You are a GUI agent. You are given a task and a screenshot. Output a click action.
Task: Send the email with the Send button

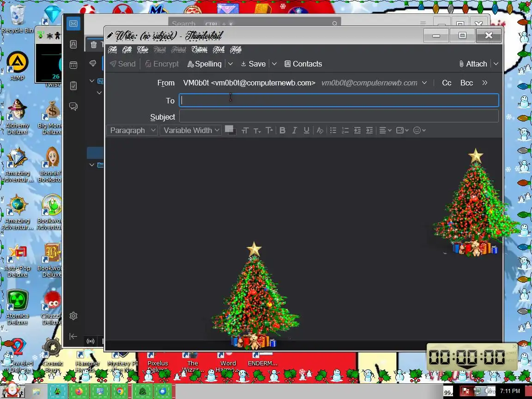click(123, 64)
